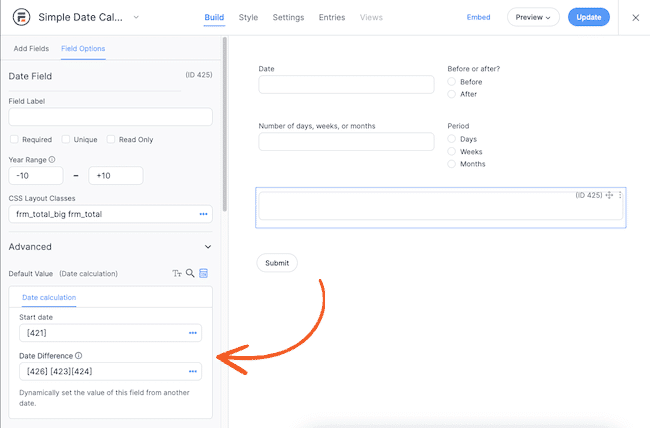Close the form builder with the X icon
Image resolution: width=650 pixels, height=428 pixels.
pyautogui.click(x=635, y=17)
